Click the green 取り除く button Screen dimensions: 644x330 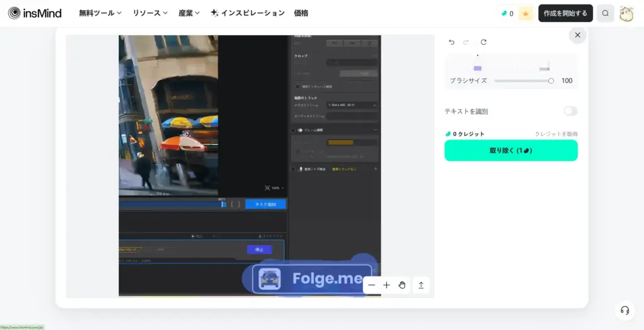point(511,150)
